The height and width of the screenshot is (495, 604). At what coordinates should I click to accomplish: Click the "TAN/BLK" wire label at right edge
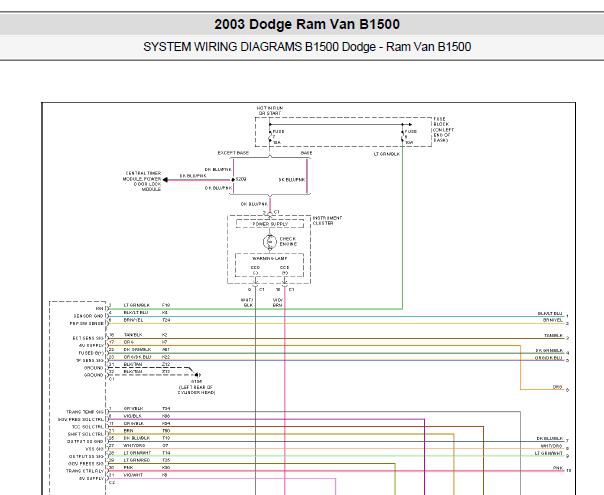pos(553,336)
